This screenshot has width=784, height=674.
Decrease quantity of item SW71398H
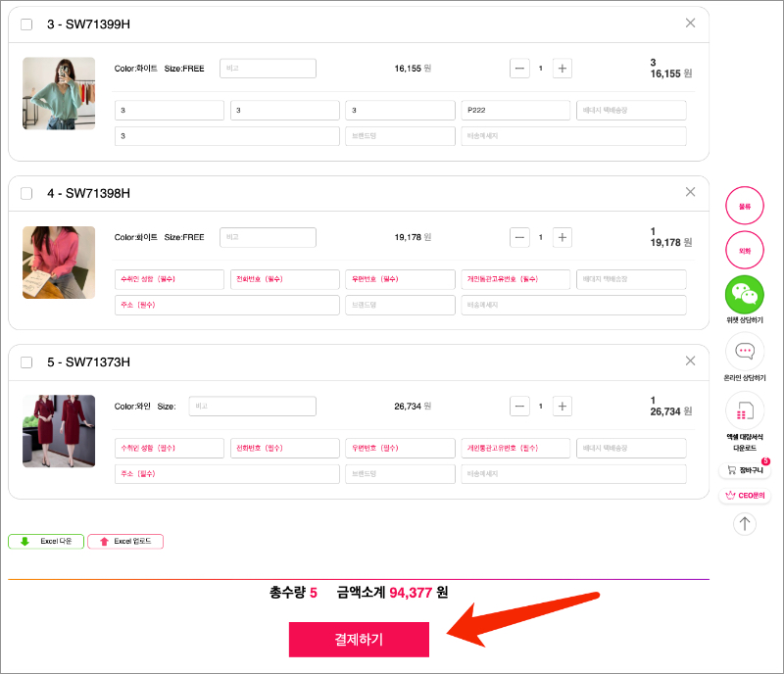[x=519, y=237]
